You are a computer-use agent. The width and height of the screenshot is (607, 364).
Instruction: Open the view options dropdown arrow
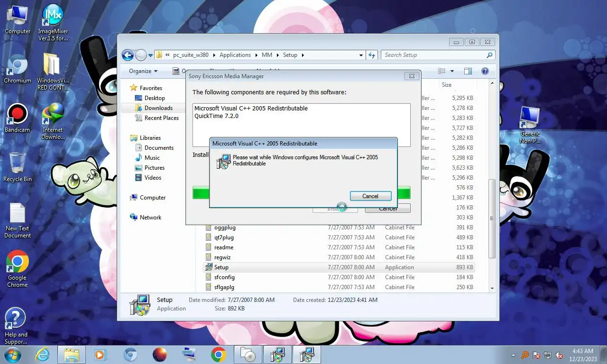[x=452, y=71]
